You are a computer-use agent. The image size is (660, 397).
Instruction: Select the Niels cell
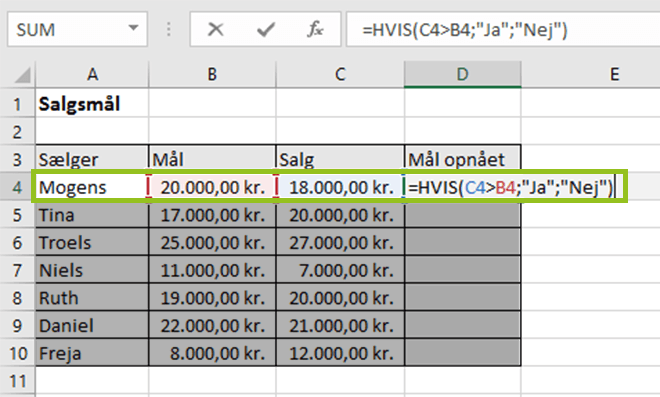(92, 270)
